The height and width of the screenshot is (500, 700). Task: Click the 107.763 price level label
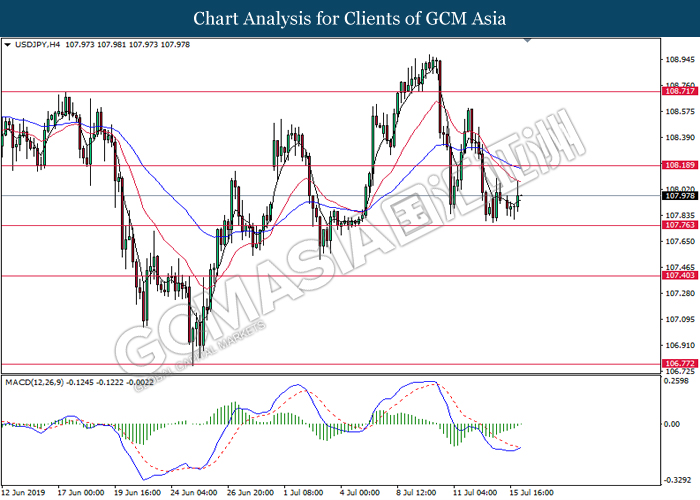point(680,225)
